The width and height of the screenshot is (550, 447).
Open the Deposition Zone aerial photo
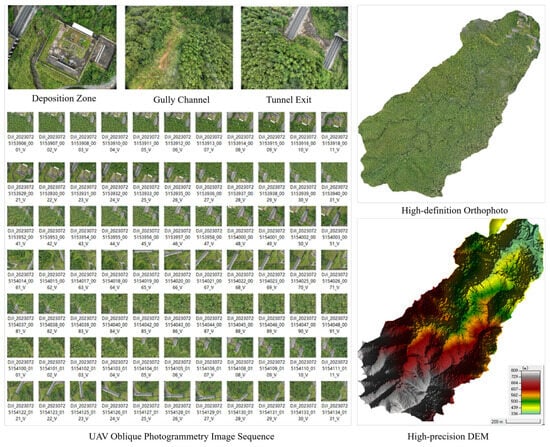[x=62, y=47]
